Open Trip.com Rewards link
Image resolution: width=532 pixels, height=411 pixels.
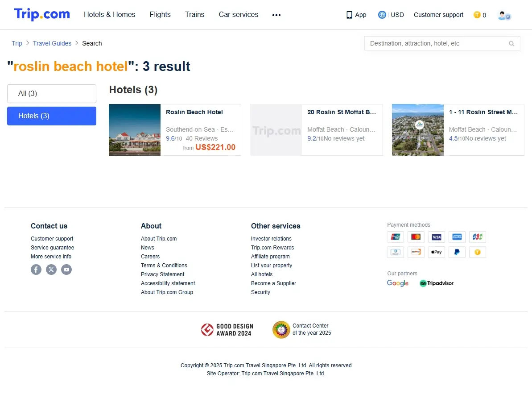(272, 248)
